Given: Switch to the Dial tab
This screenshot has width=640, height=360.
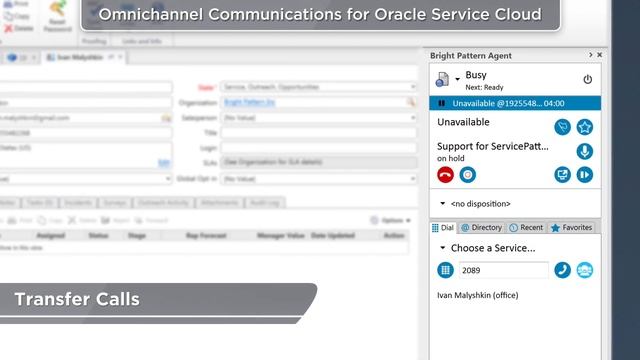Looking at the screenshot, I should coord(443,228).
